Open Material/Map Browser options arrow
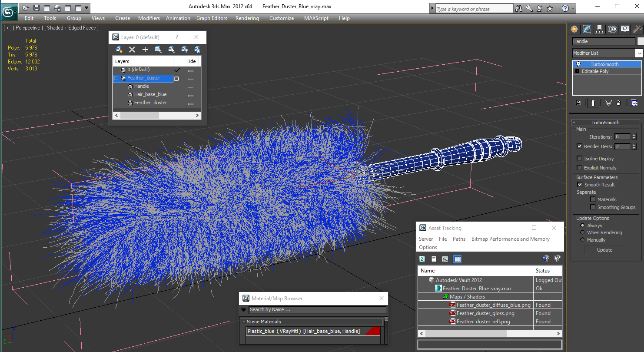The height and width of the screenshot is (352, 644). pyautogui.click(x=244, y=310)
